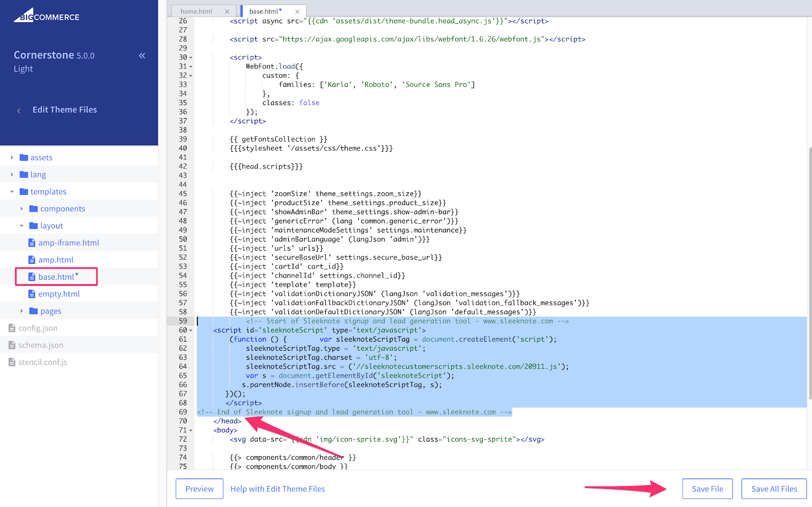Click the head.scripts code on line 42
The width and height of the screenshot is (812, 507).
(x=266, y=166)
